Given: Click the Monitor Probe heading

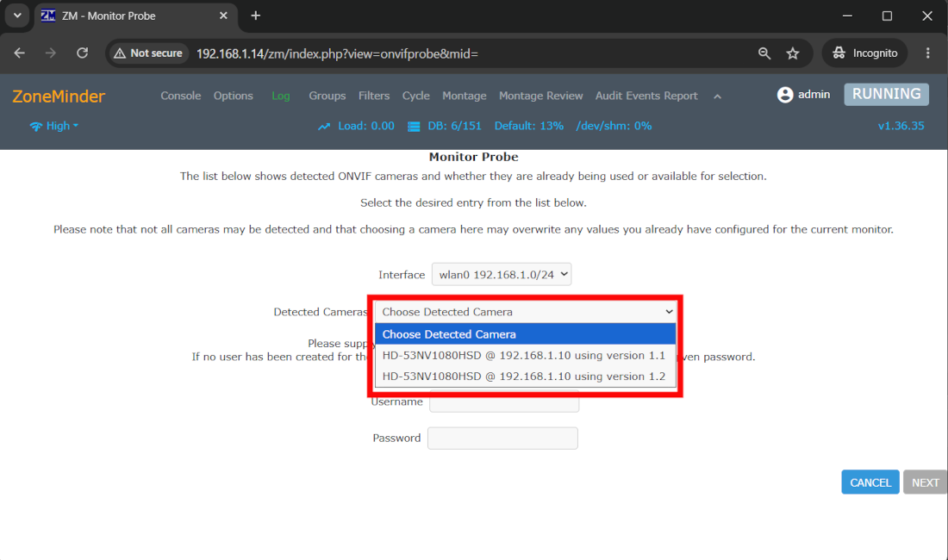Looking at the screenshot, I should 473,157.
